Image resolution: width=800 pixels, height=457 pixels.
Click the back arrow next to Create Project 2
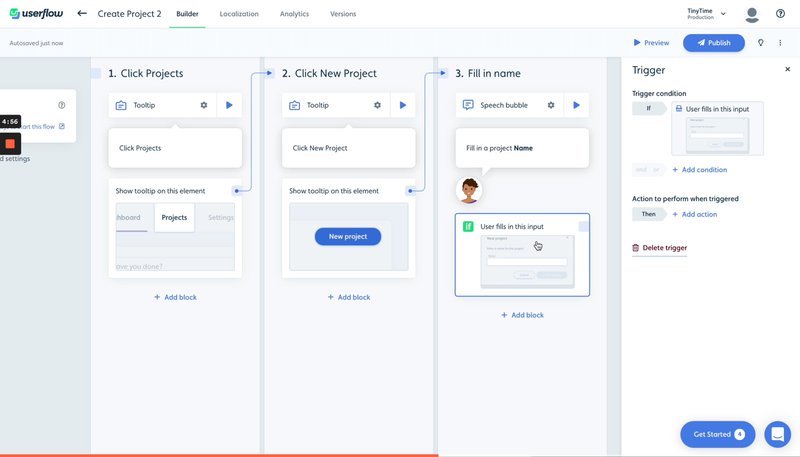coord(82,14)
